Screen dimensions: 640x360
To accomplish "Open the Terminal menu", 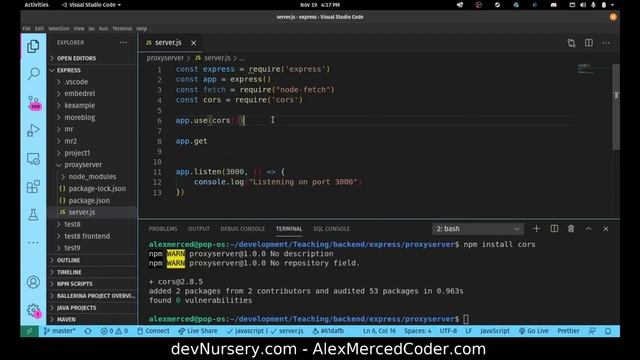I will pos(122,29).
